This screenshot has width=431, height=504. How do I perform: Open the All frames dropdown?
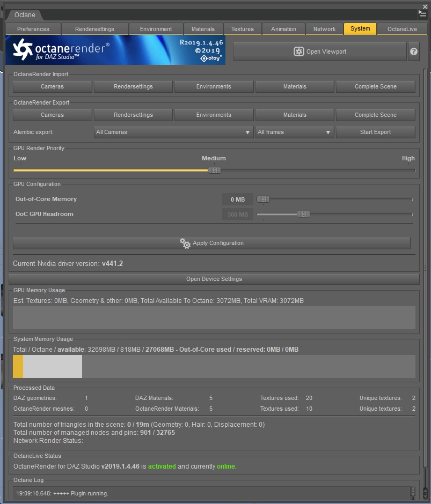295,132
